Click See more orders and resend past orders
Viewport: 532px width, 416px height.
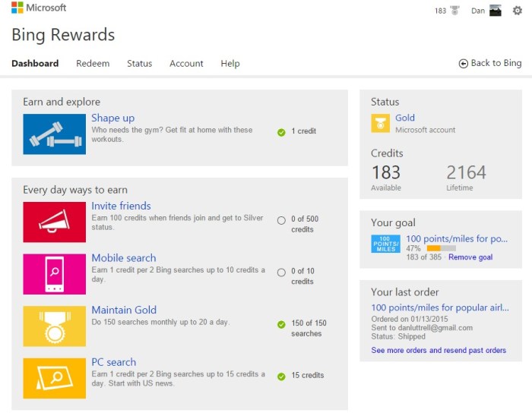(x=439, y=350)
